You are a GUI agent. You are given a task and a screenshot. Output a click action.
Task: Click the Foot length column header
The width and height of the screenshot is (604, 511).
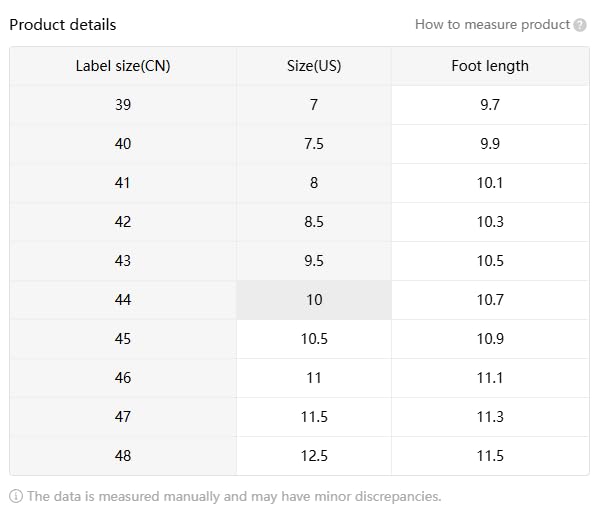click(490, 66)
